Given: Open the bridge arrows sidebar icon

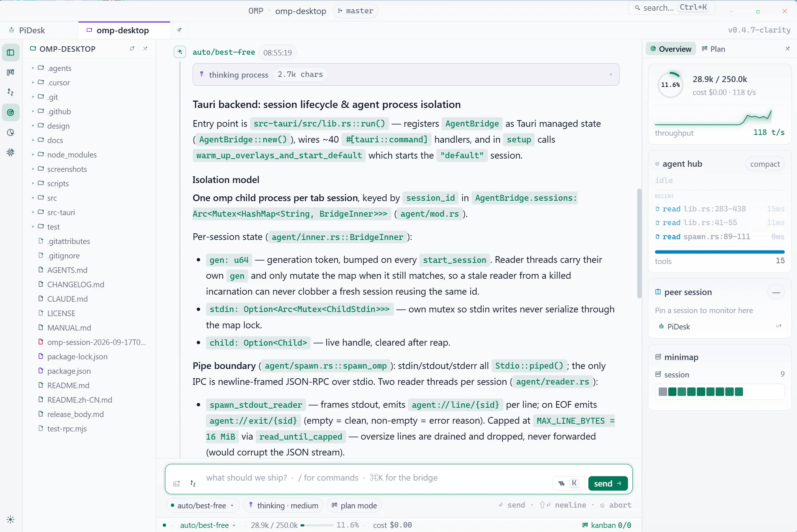Looking at the screenshot, I should click(11, 92).
